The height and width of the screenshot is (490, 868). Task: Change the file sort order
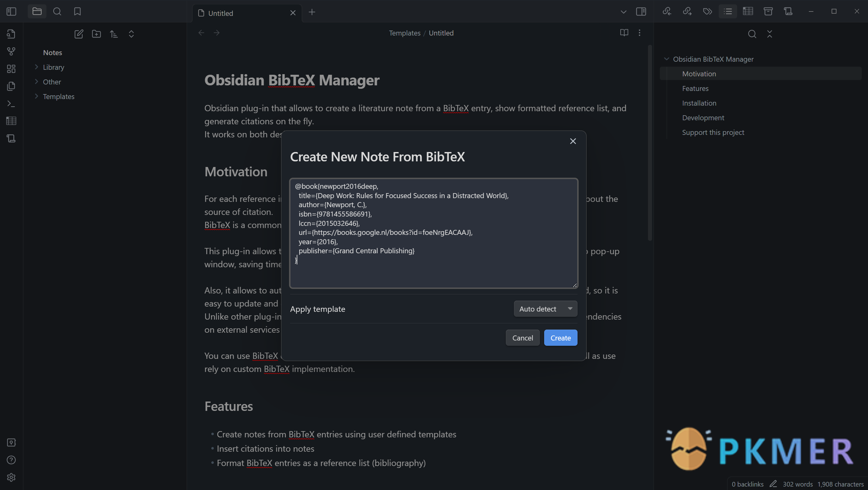coord(114,34)
